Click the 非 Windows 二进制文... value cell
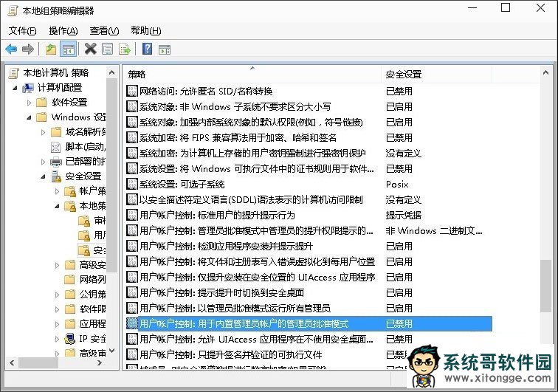Viewport: 558px width, 392px height. 434,231
